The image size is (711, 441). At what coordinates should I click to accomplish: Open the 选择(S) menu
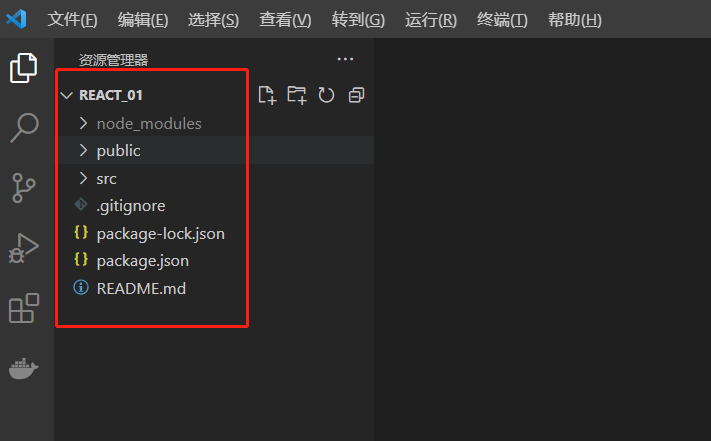click(x=213, y=19)
